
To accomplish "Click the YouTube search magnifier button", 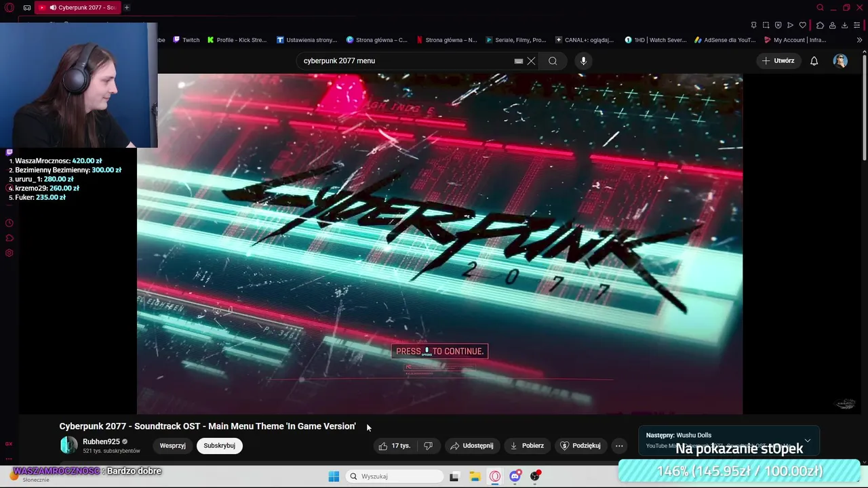I will tap(553, 61).
